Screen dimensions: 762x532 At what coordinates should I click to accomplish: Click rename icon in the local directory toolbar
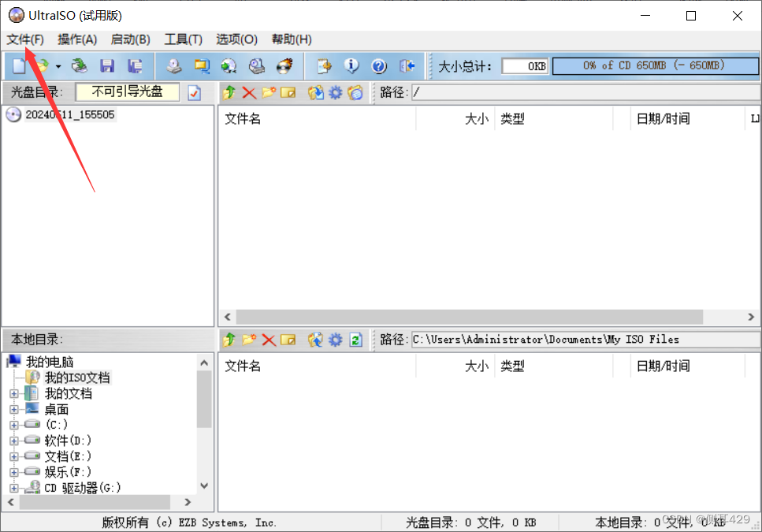288,340
